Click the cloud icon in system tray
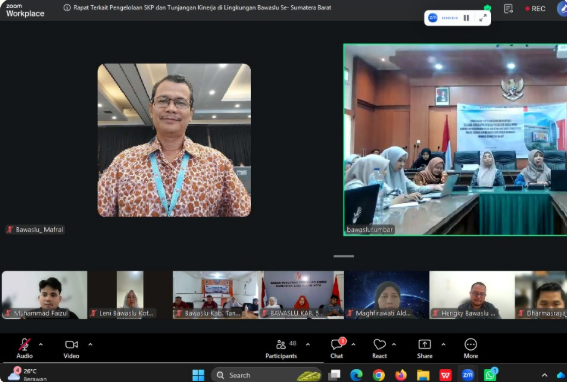The image size is (567, 382). tap(562, 375)
